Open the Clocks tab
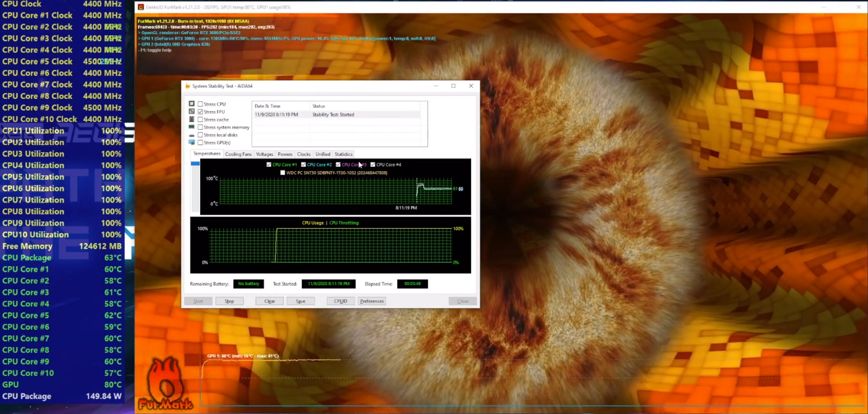The width and height of the screenshot is (868, 414). (304, 154)
